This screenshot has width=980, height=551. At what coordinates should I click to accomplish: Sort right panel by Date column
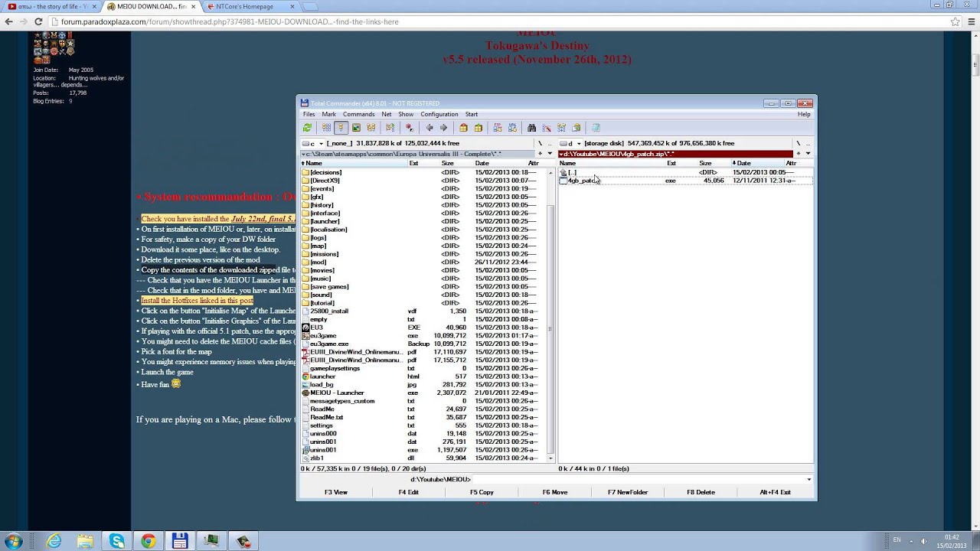pyautogui.click(x=756, y=163)
